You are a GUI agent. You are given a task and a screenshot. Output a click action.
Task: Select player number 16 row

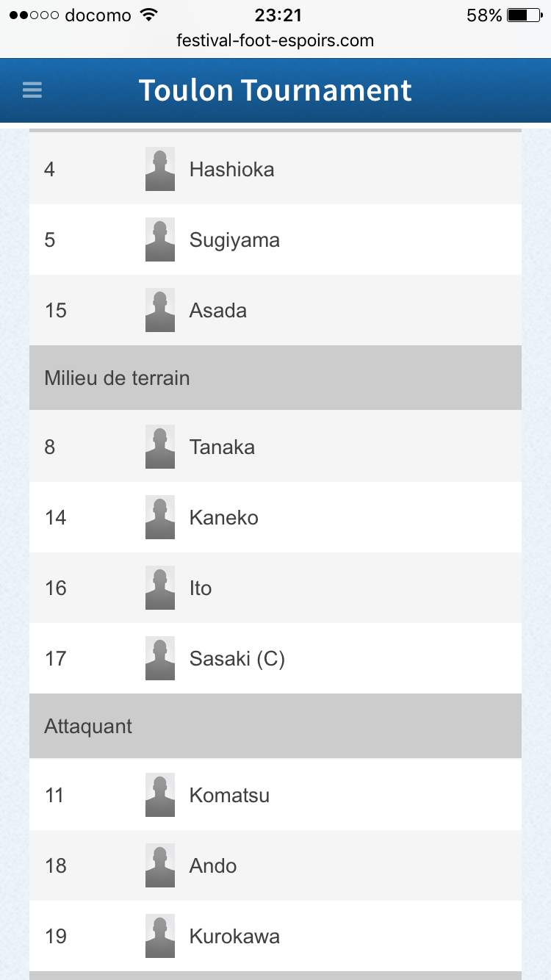(x=275, y=588)
